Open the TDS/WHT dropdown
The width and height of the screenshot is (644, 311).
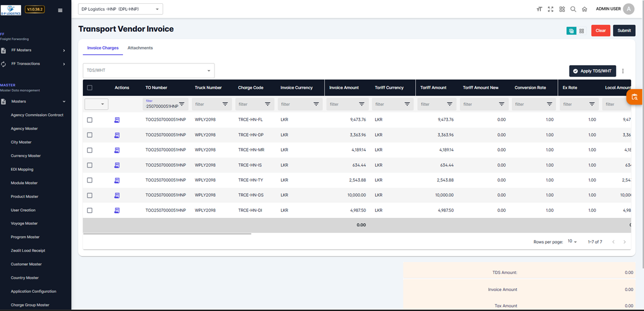coord(148,71)
